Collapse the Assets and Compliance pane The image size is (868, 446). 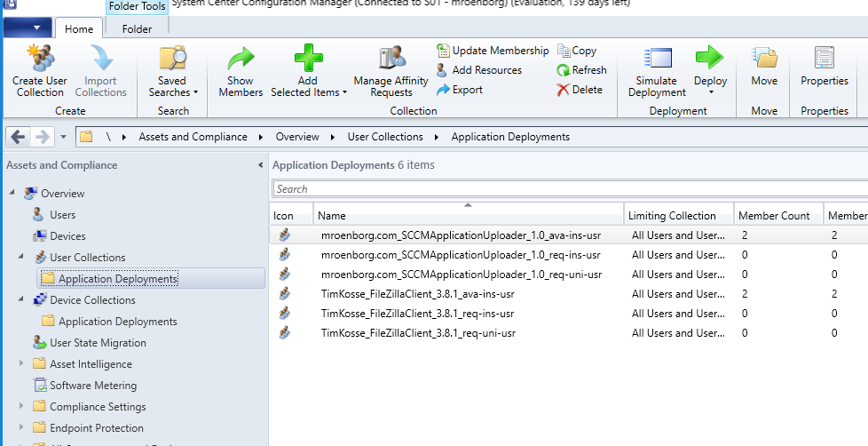pyautogui.click(x=260, y=165)
